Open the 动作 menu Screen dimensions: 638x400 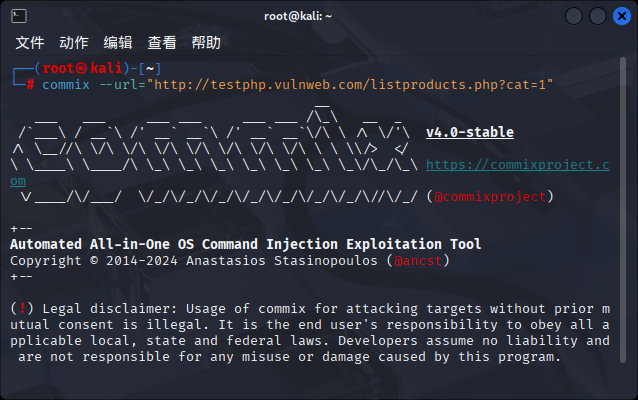click(74, 43)
